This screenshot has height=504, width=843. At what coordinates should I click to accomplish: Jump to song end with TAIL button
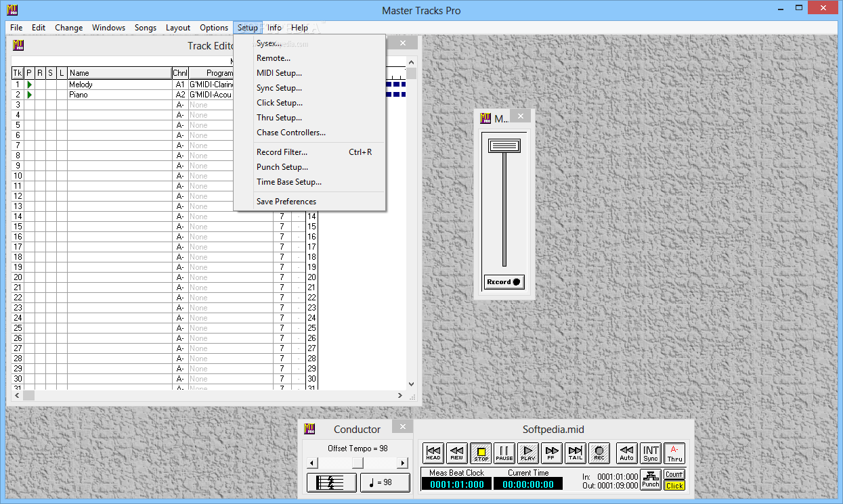pyautogui.click(x=576, y=453)
